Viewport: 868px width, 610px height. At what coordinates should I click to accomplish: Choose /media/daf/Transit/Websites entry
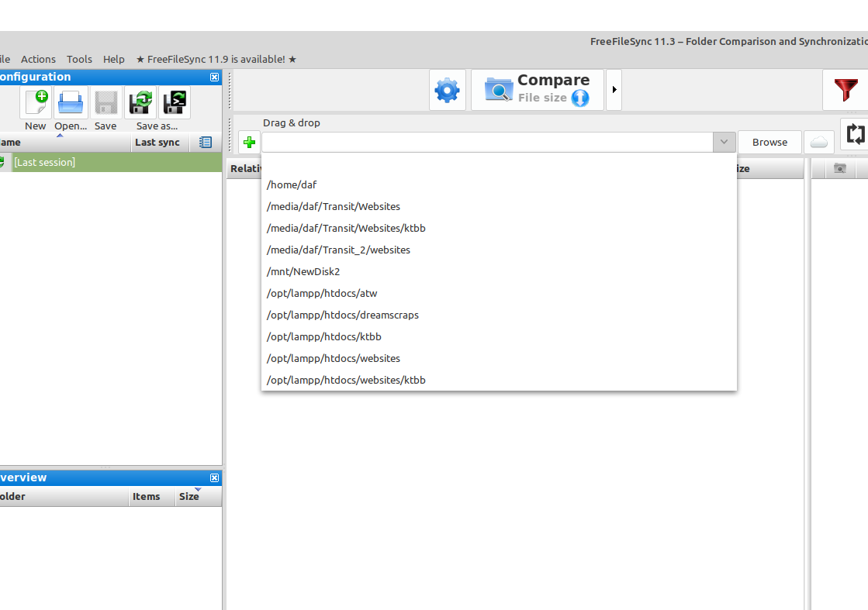[x=499, y=206]
